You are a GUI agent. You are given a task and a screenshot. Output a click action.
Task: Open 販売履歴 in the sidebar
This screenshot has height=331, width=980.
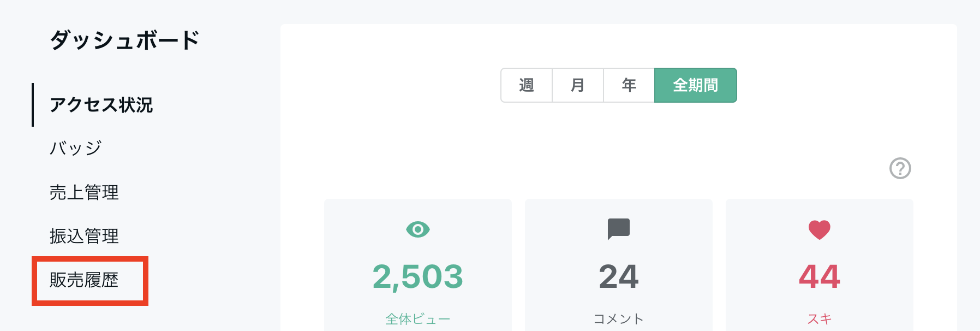pos(84,280)
